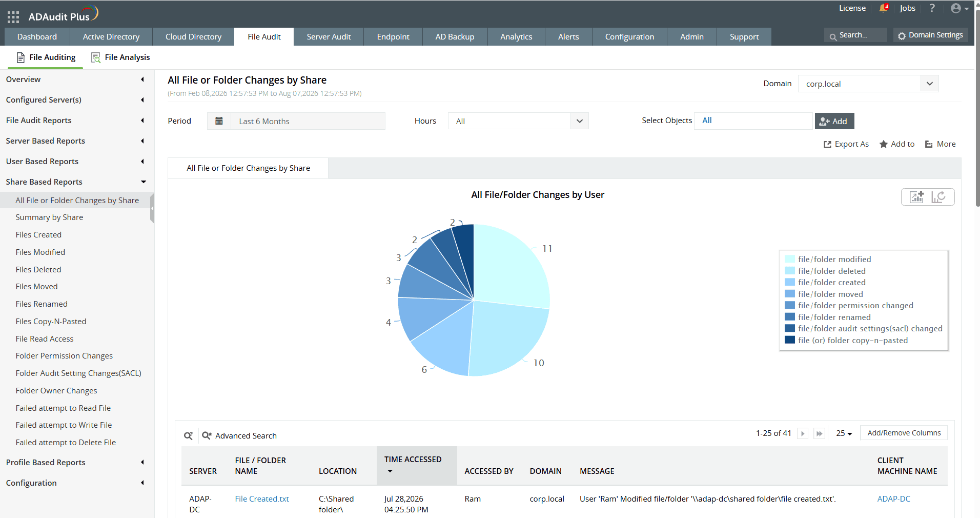Click the More options icon
The width and height of the screenshot is (980, 518).
click(x=929, y=144)
